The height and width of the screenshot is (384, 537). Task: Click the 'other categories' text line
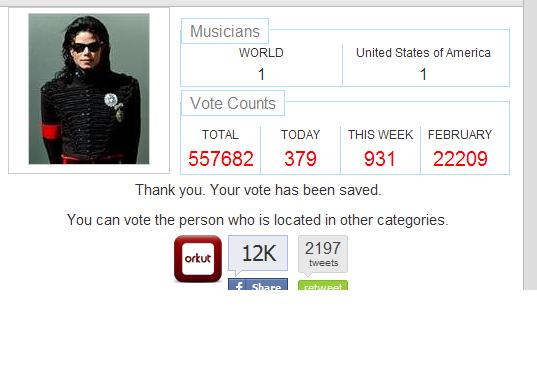click(x=258, y=220)
